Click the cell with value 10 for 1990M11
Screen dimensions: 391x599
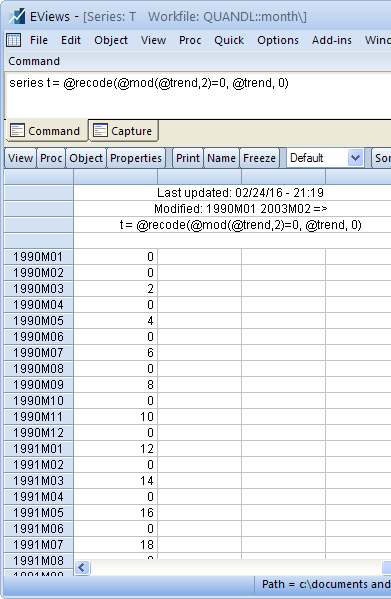116,417
